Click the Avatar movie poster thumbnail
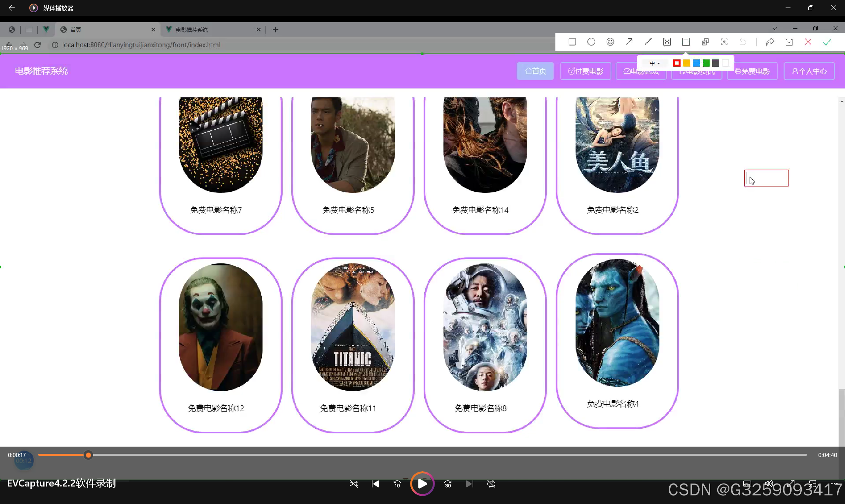Viewport: 845px width, 504px height. click(617, 323)
